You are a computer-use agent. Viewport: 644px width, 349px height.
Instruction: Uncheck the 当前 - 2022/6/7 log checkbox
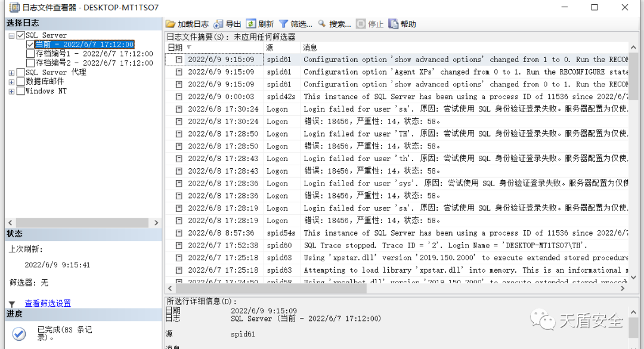pyautogui.click(x=30, y=44)
